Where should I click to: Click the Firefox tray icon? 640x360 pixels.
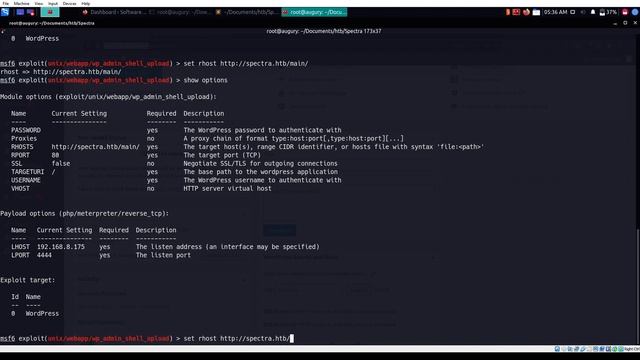[x=527, y=12]
